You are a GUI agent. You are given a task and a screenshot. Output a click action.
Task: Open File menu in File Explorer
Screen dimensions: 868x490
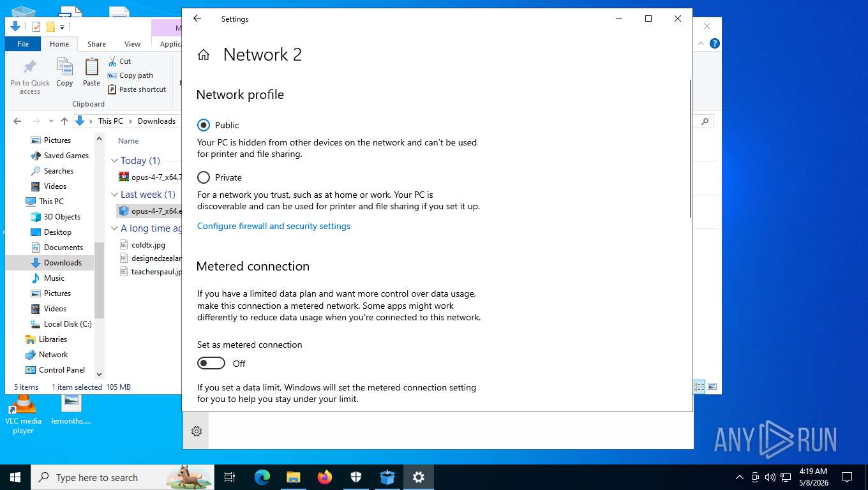tap(23, 44)
